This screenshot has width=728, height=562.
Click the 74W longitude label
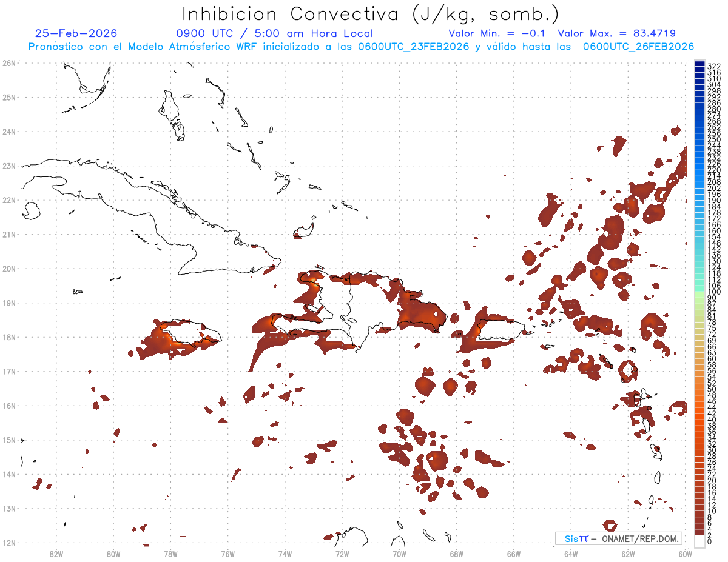[x=285, y=554]
